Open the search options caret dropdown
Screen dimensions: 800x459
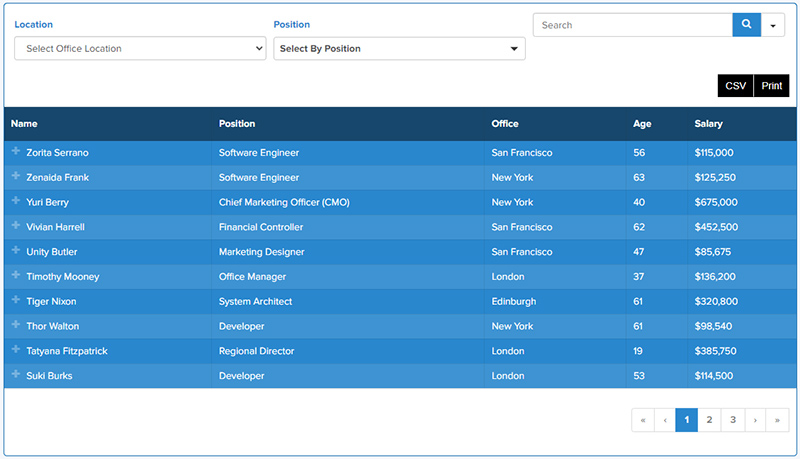(773, 25)
